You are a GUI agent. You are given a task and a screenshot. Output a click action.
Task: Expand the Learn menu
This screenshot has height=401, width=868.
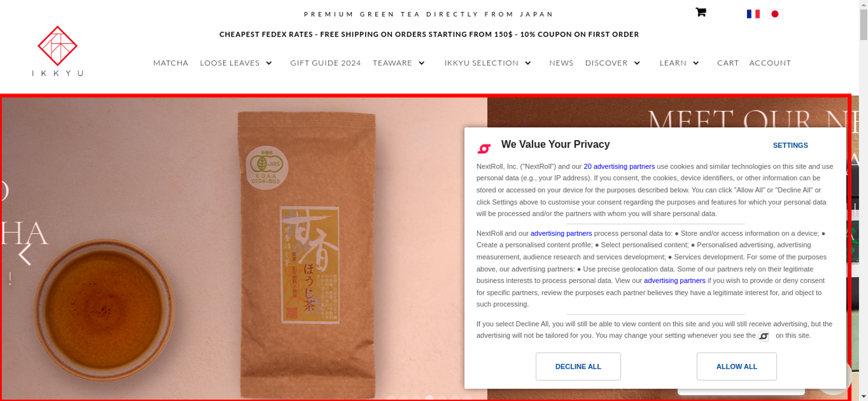point(696,63)
